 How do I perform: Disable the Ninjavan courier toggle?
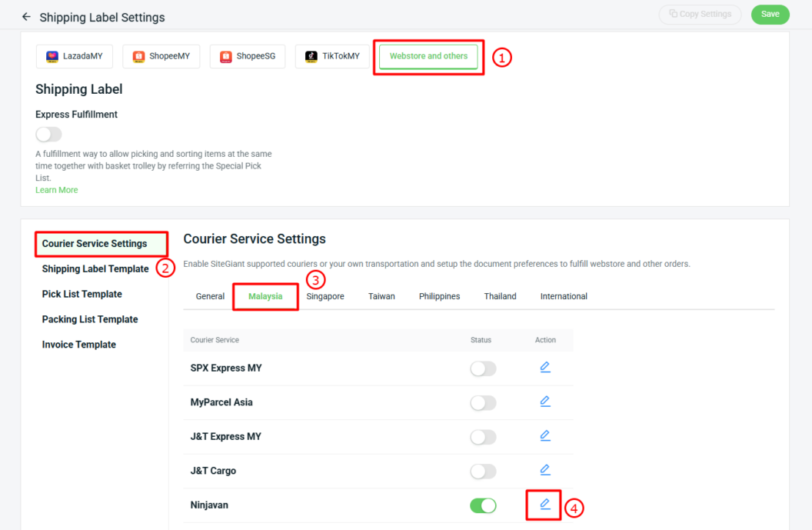click(483, 505)
